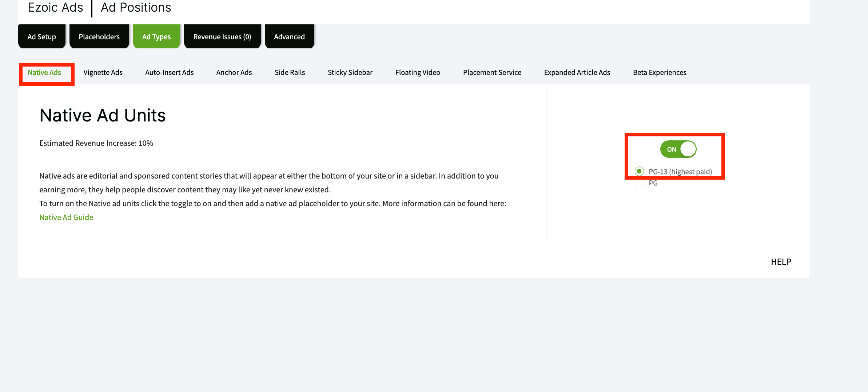Image resolution: width=868 pixels, height=392 pixels.
Task: Go to Expanded Article Ads
Action: coord(577,72)
